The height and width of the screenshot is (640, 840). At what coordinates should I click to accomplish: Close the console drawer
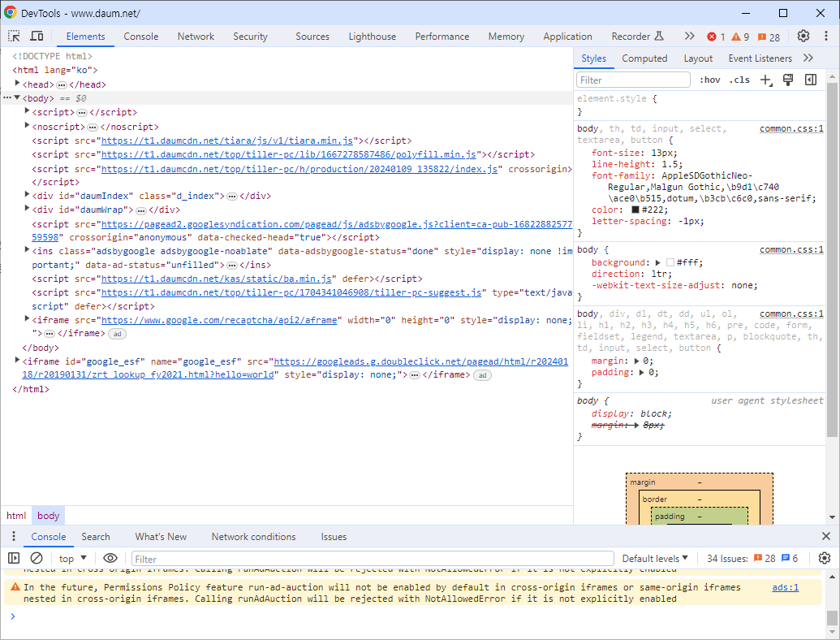click(x=825, y=536)
